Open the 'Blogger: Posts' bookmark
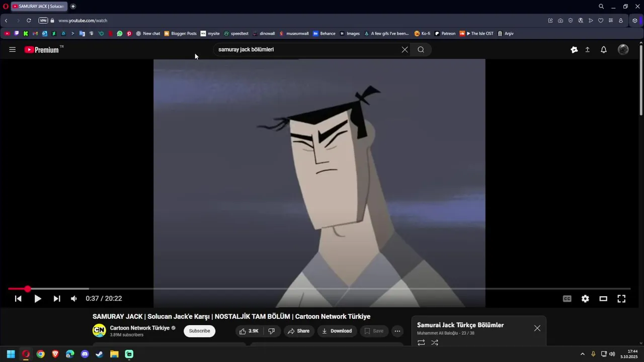Image resolution: width=644 pixels, height=362 pixels. coord(181,34)
